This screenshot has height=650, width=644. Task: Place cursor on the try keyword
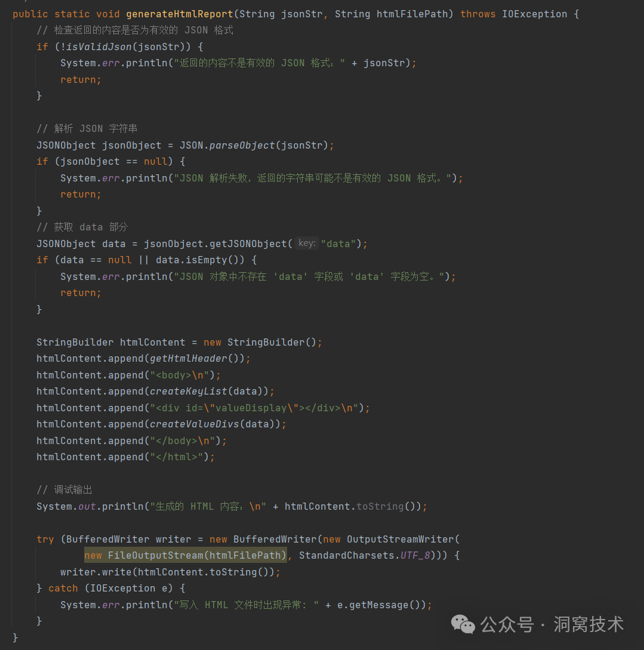(45, 539)
